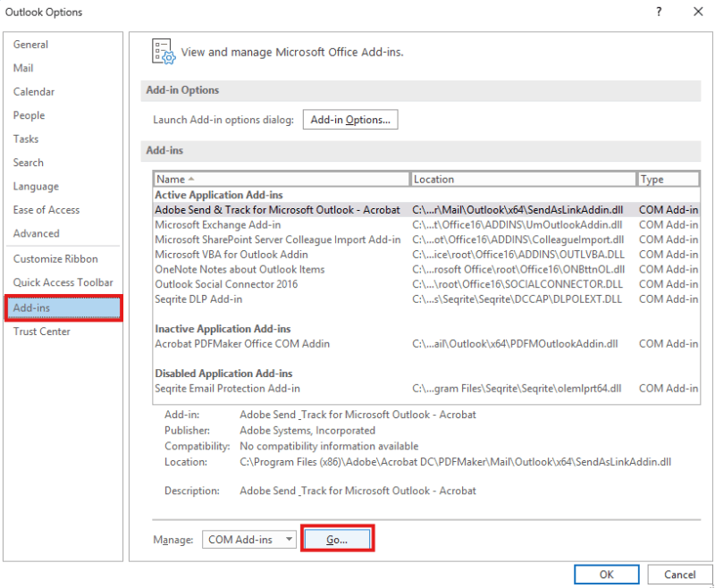
Task: Go to Customize Ribbon settings
Action: [55, 259]
